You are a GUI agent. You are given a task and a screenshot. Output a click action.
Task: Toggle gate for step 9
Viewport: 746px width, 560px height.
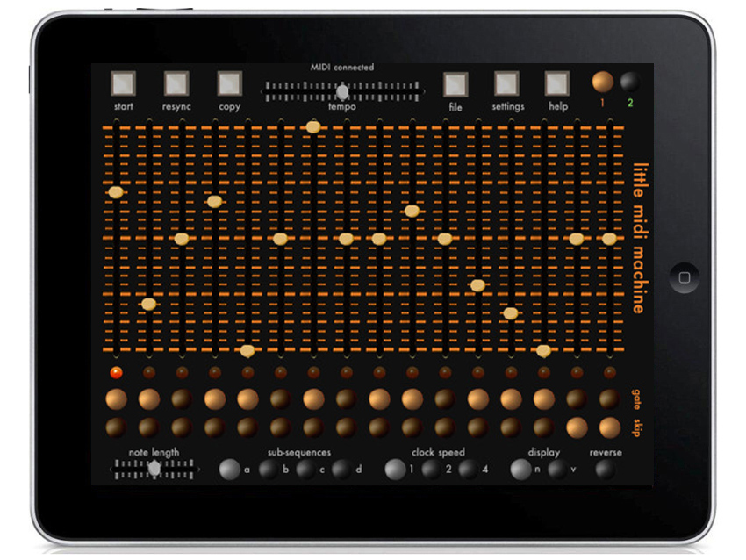(379, 399)
